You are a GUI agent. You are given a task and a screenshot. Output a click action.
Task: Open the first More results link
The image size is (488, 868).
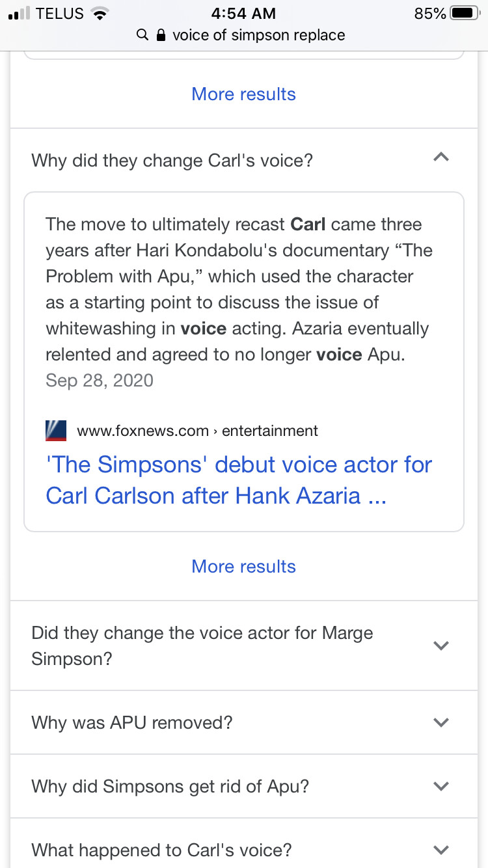point(244,94)
